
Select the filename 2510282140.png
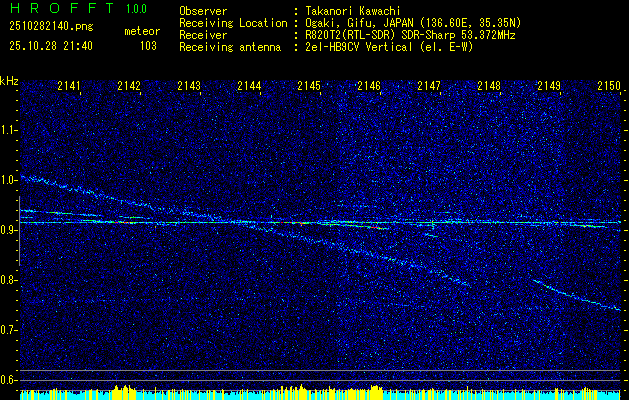(x=51, y=26)
